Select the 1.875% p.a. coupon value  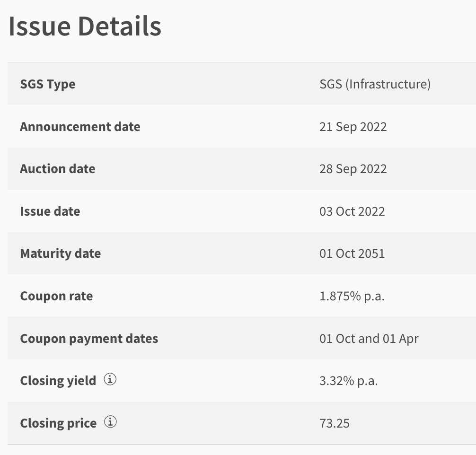352,296
